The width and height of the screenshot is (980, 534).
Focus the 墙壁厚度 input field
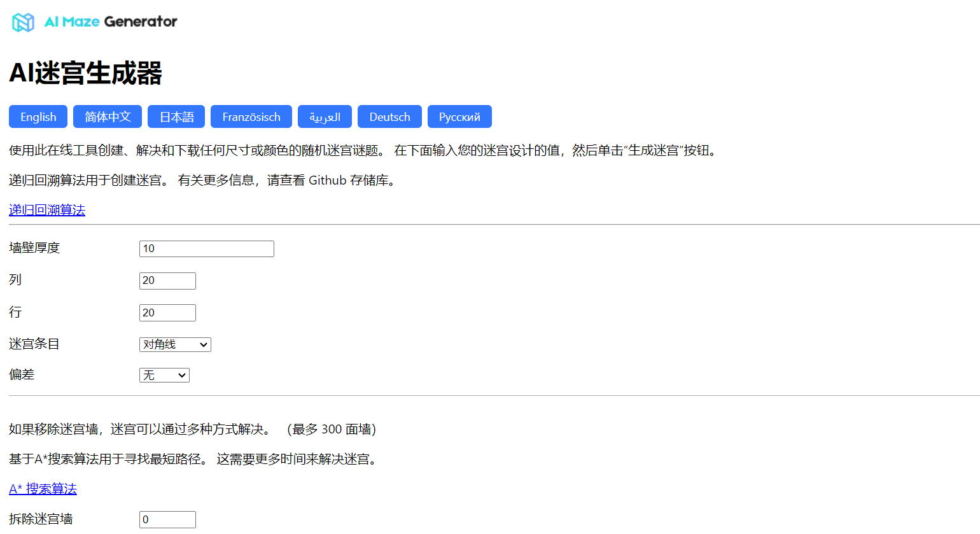pos(206,249)
